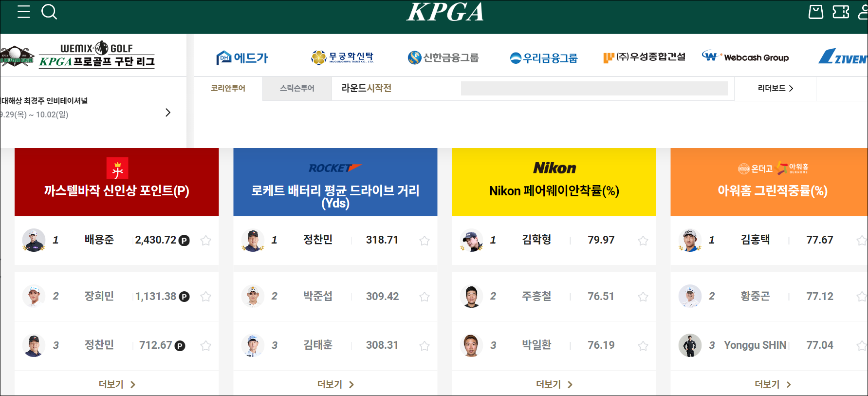Open 박준섭 player photo
Image resolution: width=868 pixels, height=396 pixels.
click(x=253, y=296)
